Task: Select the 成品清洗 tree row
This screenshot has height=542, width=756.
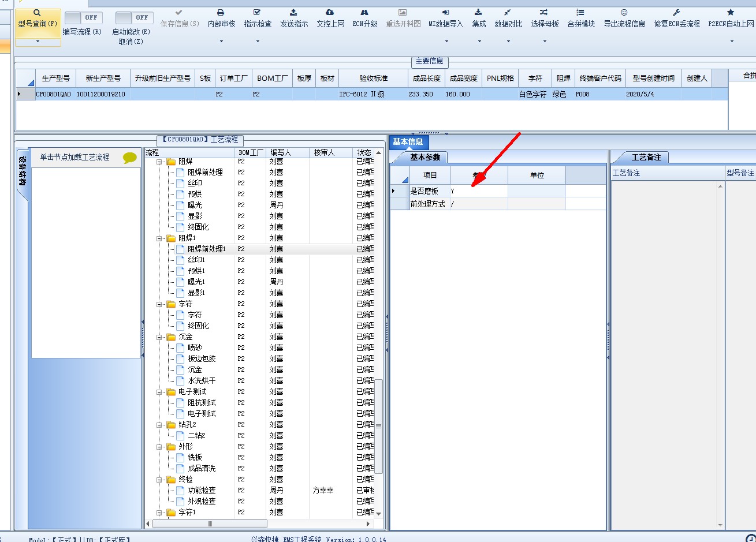Action: click(x=259, y=468)
